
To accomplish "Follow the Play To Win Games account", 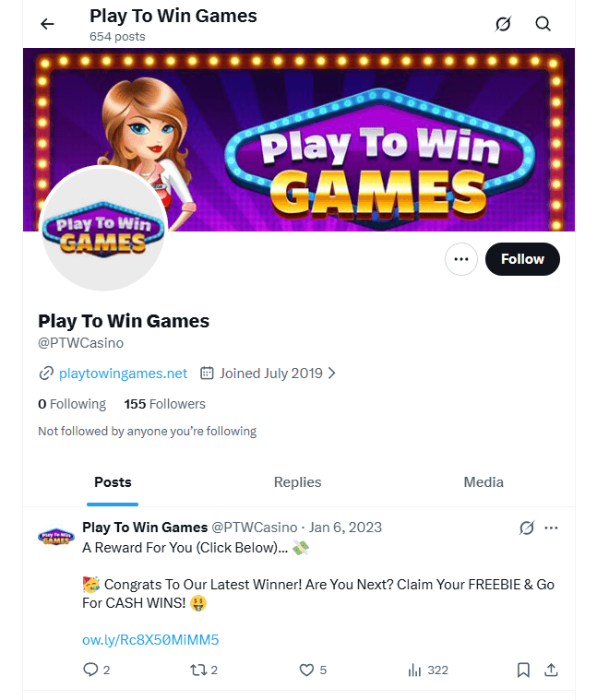I will (522, 259).
